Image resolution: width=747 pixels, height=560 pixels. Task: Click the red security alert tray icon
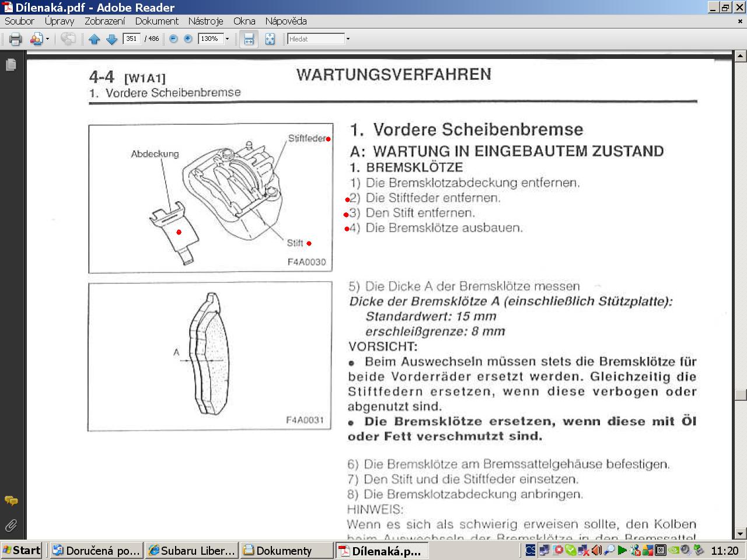pyautogui.click(x=557, y=550)
